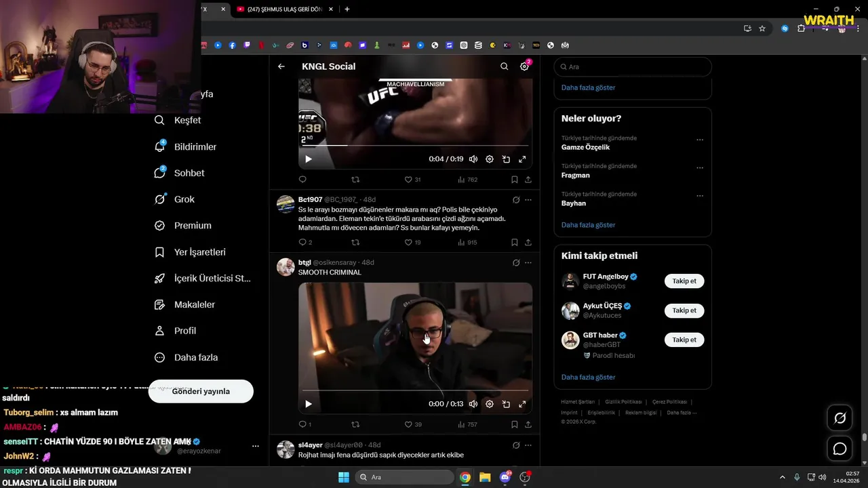Open more options for Fragman trend
This screenshot has width=868, height=488.
(700, 168)
